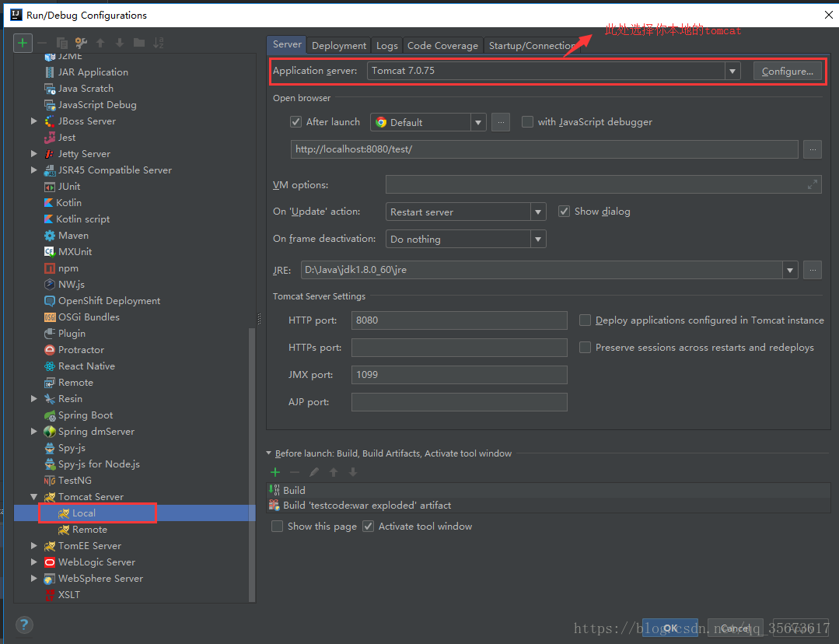This screenshot has height=644, width=839.
Task: Switch to Logs tab
Action: tap(387, 46)
